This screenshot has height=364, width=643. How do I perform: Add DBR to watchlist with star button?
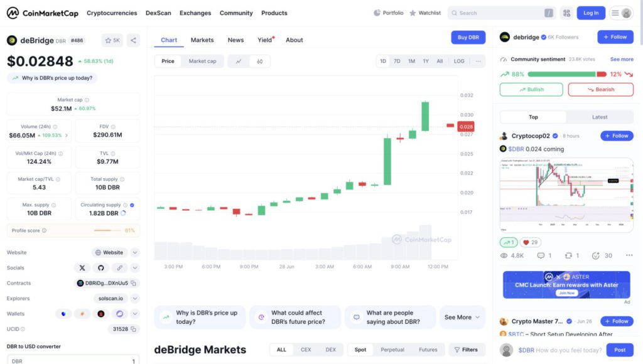(x=112, y=40)
